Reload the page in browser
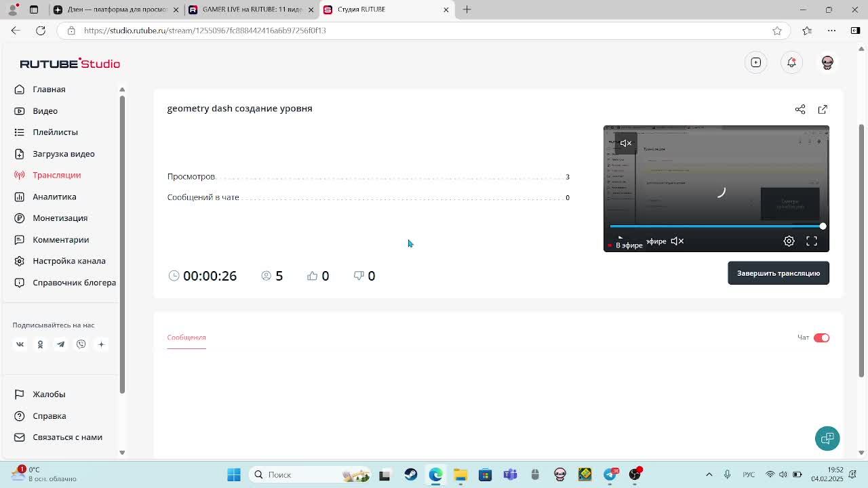868x488 pixels. click(41, 30)
